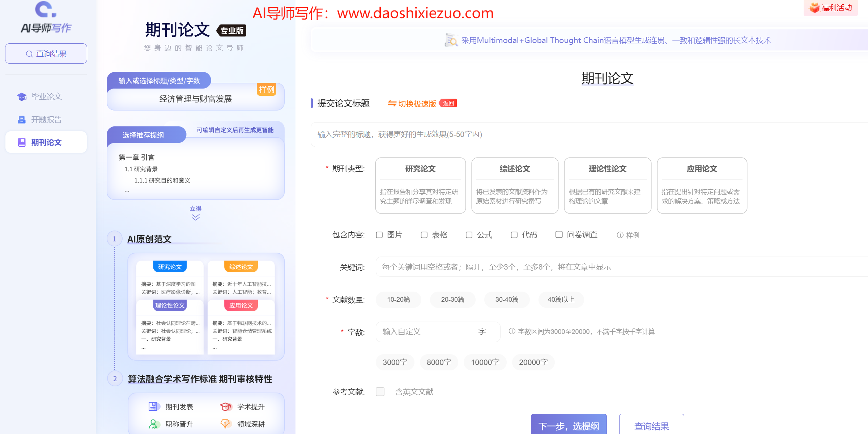The width and height of the screenshot is (868, 434).
Task: Click the 期刊论文 bookmark icon in sidebar
Action: [22, 142]
